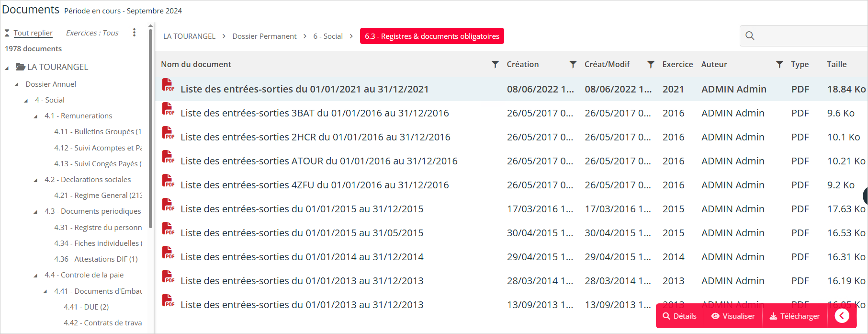Open filter for Création column
Viewport: 868px width, 334px height.
573,64
